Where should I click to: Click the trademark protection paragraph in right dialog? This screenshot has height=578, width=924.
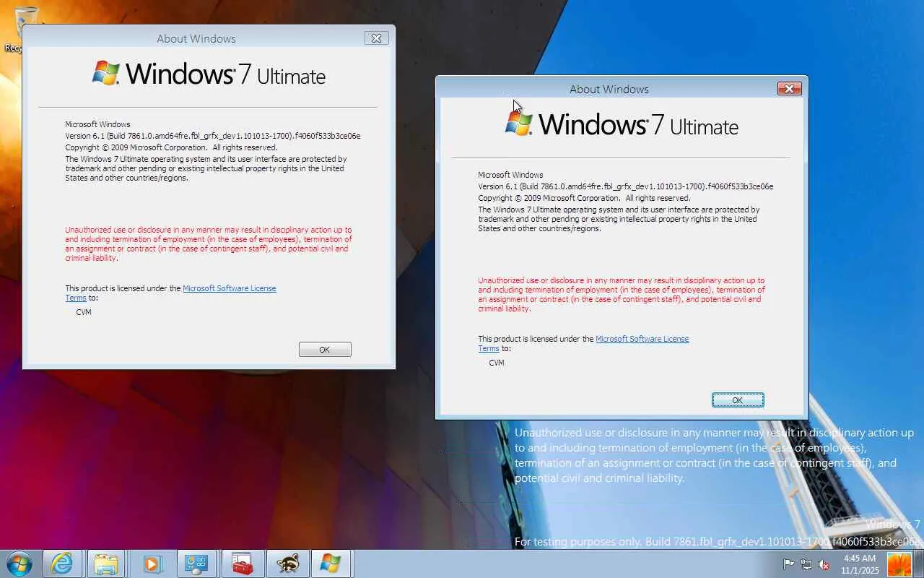point(619,219)
